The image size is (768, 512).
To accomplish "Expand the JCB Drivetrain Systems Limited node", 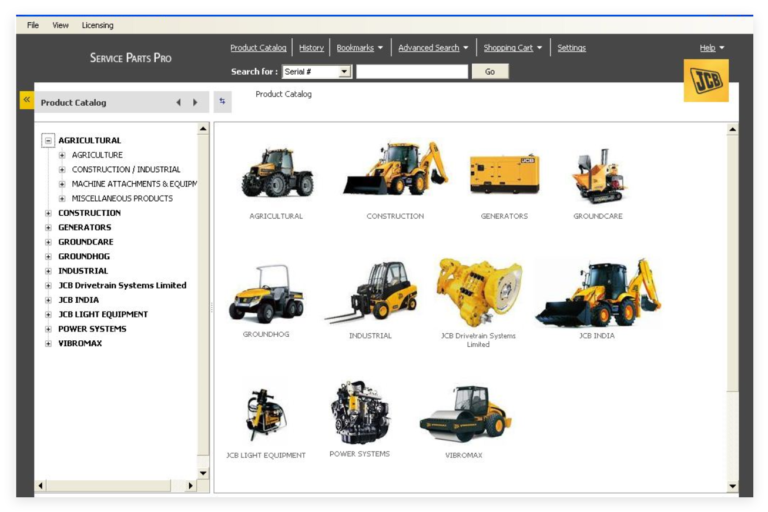I will [48, 285].
